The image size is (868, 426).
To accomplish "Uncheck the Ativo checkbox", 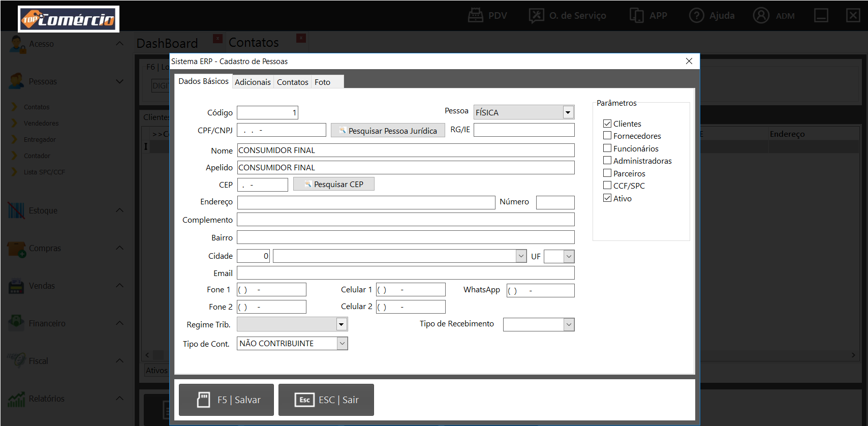I will [x=607, y=198].
